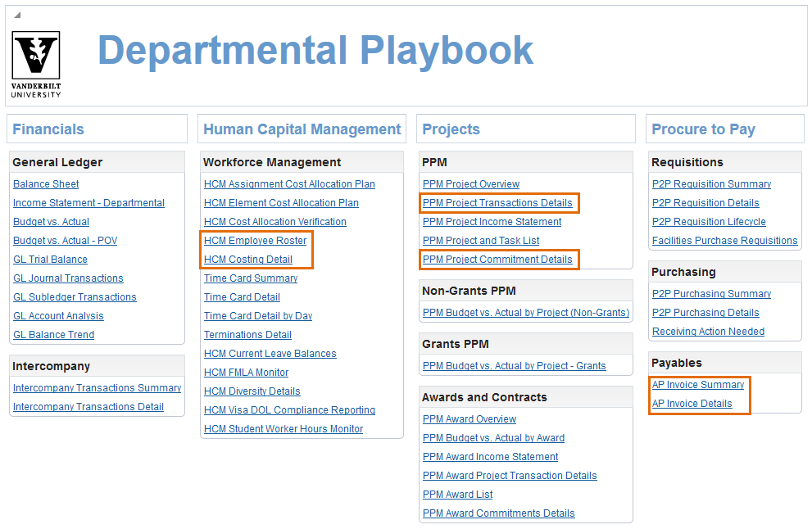Click HCM Costing Detail link
This screenshot has height=529, width=812.
coord(247,260)
